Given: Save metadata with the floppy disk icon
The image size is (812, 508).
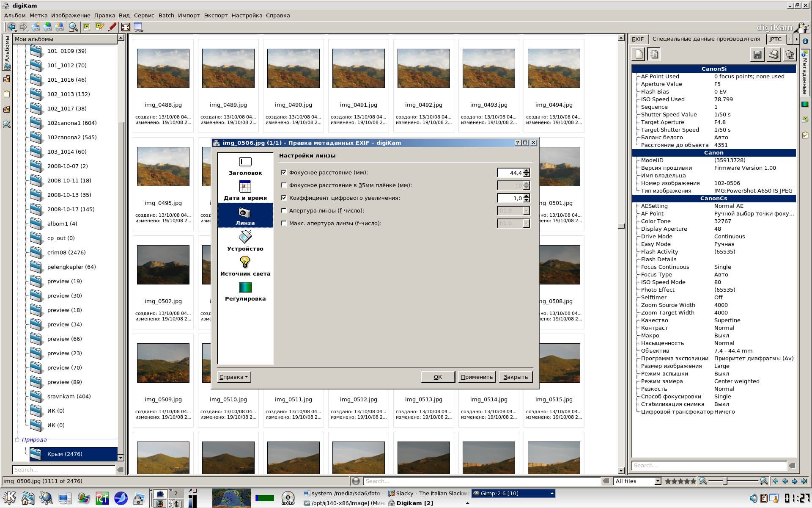Looking at the screenshot, I should (757, 55).
